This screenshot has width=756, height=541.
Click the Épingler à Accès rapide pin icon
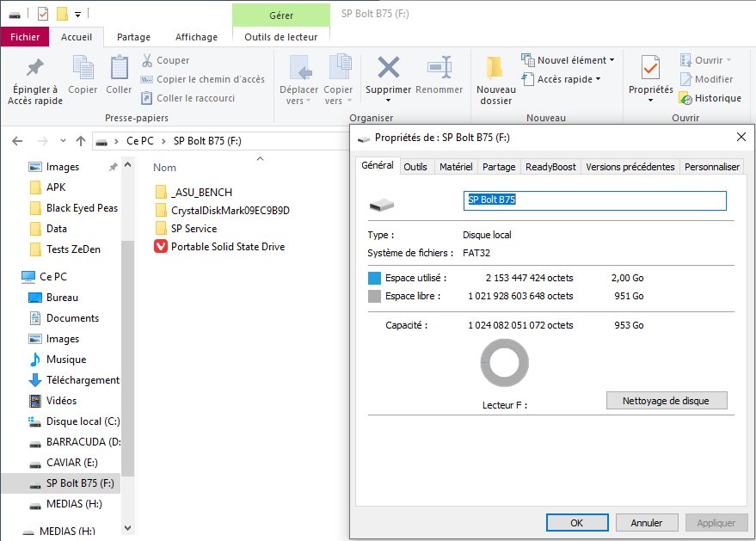pos(35,68)
